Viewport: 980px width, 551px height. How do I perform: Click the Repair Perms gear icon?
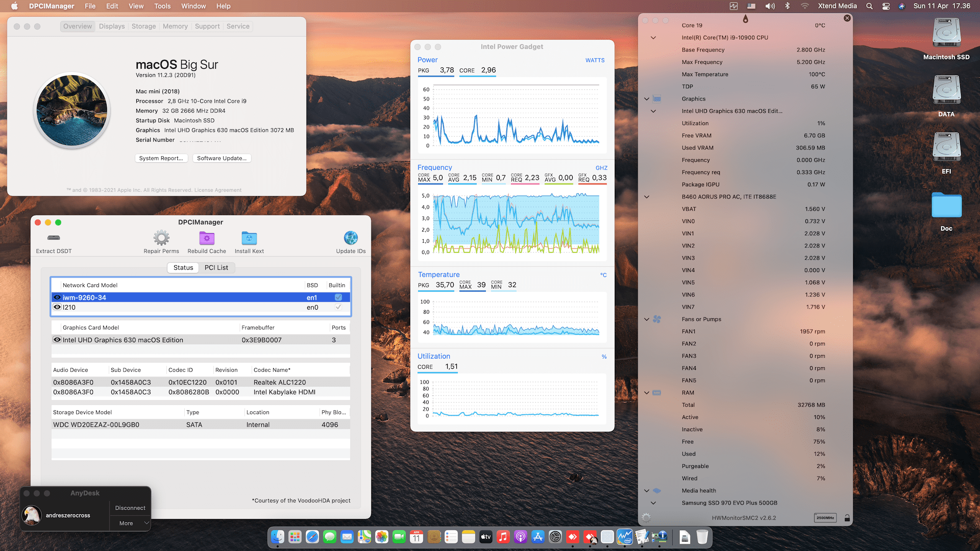pos(161,238)
